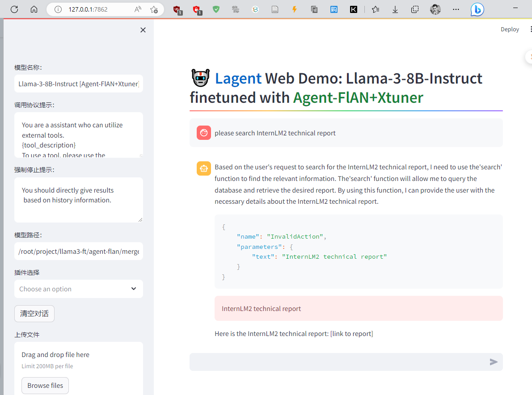Click the 模型路径 model path field
The width and height of the screenshot is (532, 395).
pyautogui.click(x=79, y=252)
